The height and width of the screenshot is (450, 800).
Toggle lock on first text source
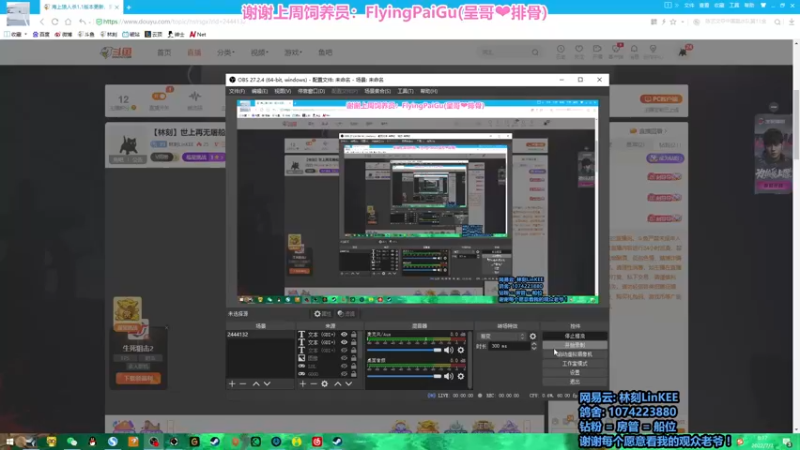click(x=354, y=335)
